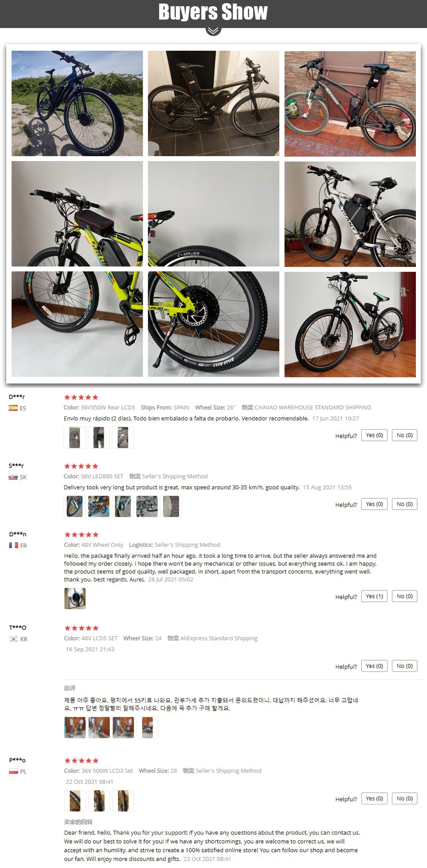Click the five-star rating of D***r's review
Viewport: 427px width, 868px height.
(x=81, y=397)
